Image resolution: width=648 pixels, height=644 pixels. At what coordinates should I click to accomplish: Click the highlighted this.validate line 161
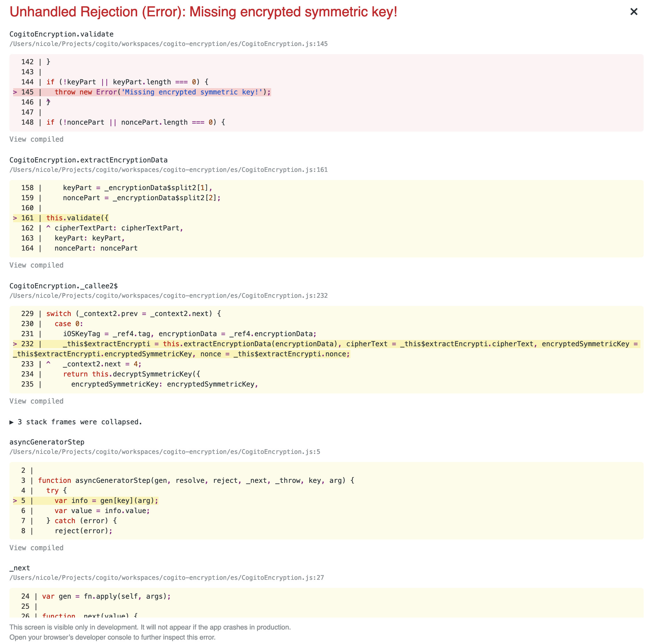click(76, 218)
